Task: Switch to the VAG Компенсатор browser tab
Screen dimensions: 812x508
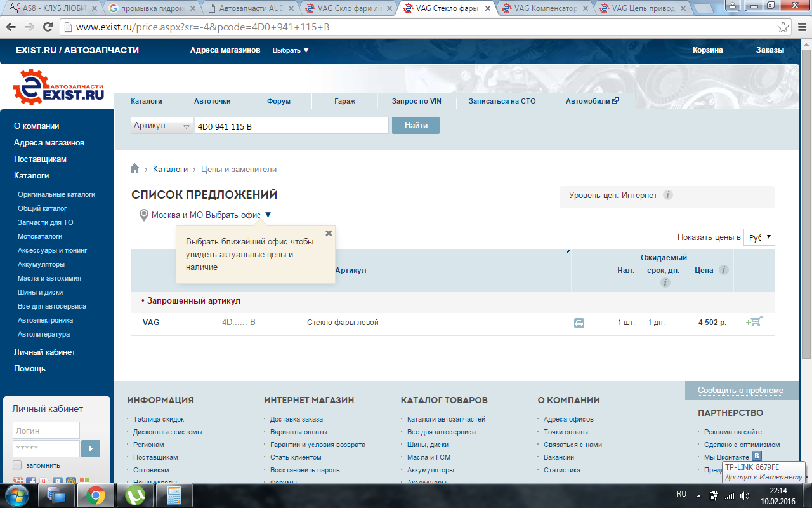Action: (x=544, y=9)
